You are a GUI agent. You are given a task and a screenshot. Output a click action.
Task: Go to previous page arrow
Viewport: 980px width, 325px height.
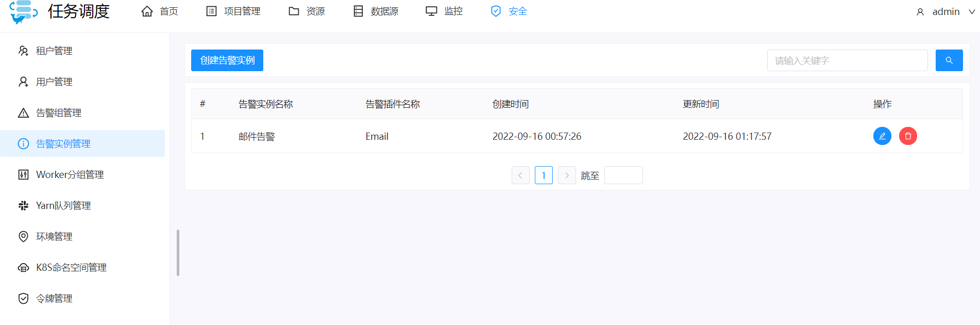click(x=520, y=175)
